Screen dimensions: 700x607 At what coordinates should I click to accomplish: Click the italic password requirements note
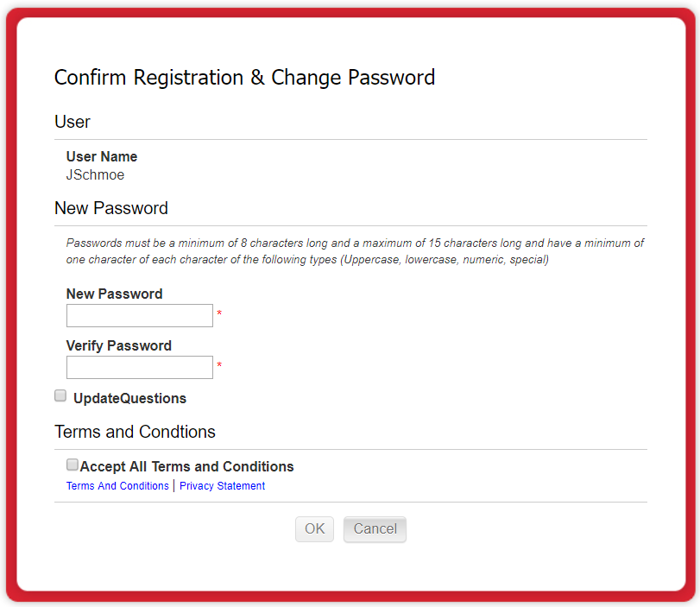tap(355, 251)
